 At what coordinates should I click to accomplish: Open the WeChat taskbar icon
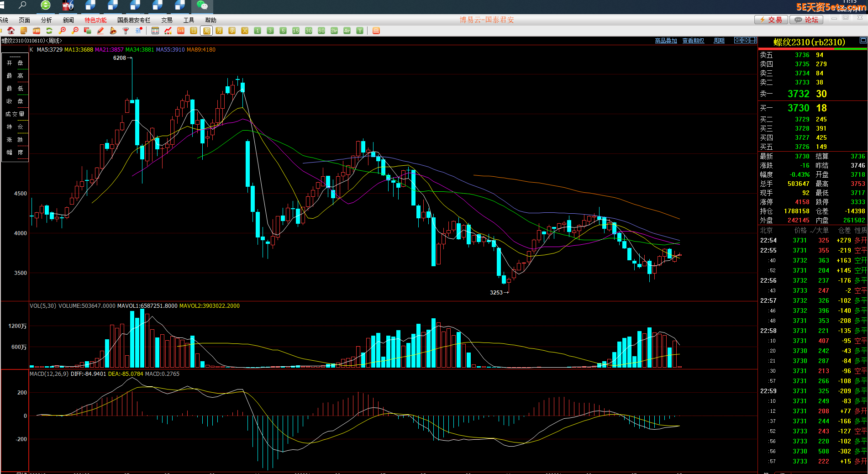pyautogui.click(x=202, y=6)
